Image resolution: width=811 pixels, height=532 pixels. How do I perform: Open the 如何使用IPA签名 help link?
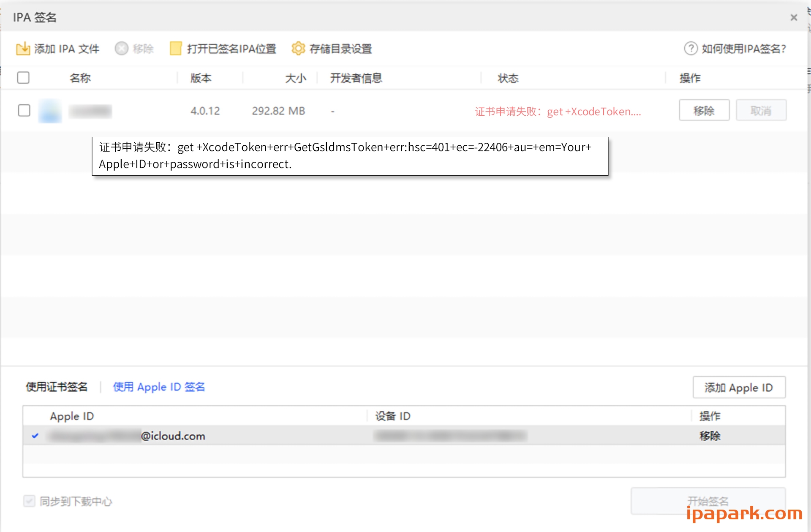pos(743,48)
